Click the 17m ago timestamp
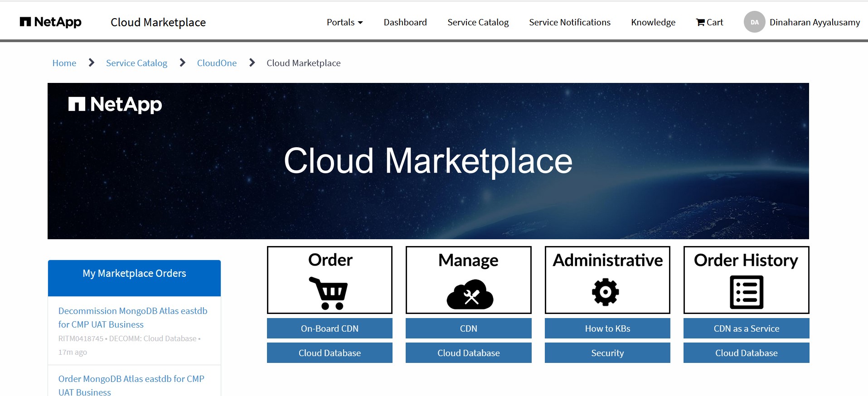This screenshot has height=396, width=868. click(x=73, y=352)
